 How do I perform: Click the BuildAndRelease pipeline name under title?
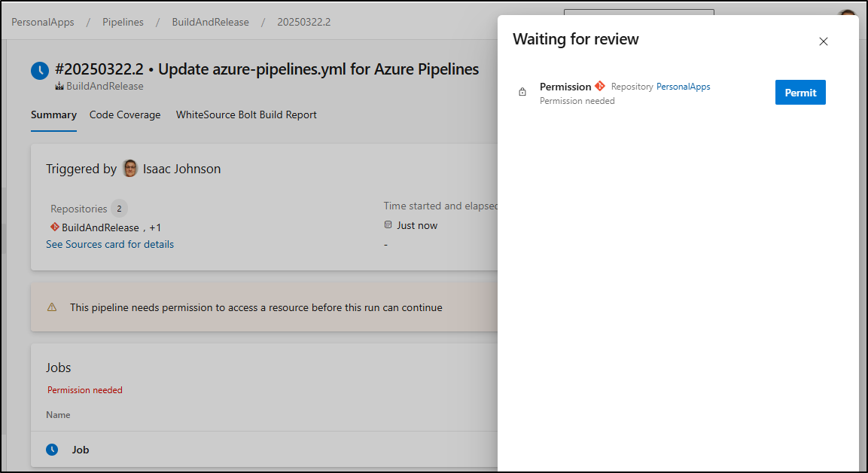coord(105,86)
